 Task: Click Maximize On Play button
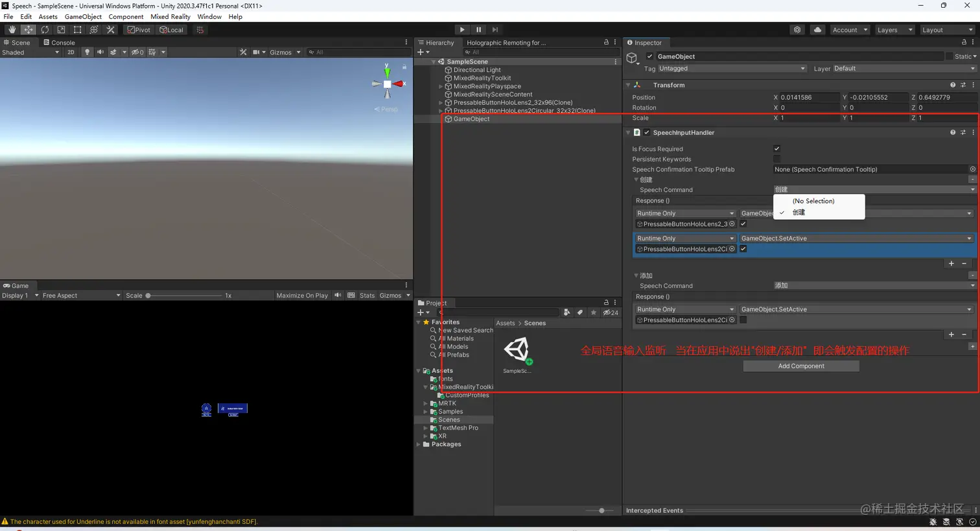[302, 296]
